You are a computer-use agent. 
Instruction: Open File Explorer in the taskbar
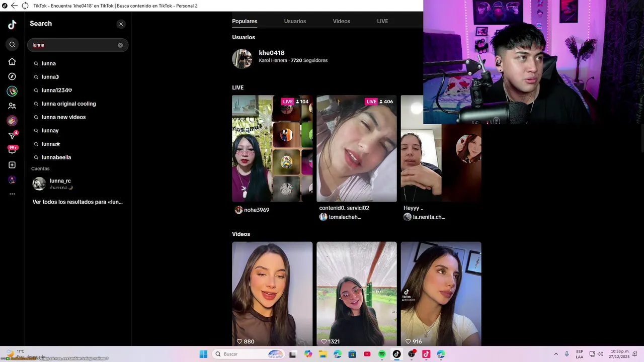tap(323, 354)
